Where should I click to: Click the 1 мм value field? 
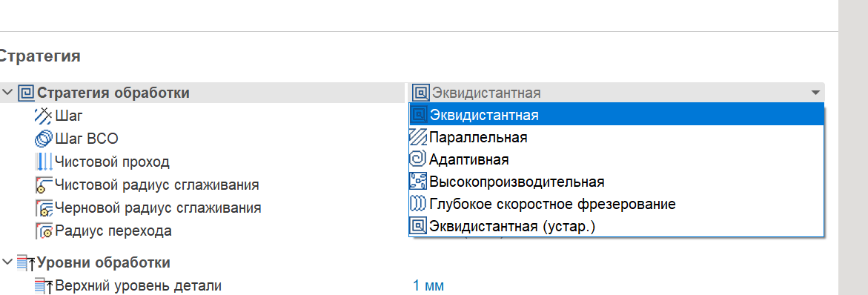[428, 285]
